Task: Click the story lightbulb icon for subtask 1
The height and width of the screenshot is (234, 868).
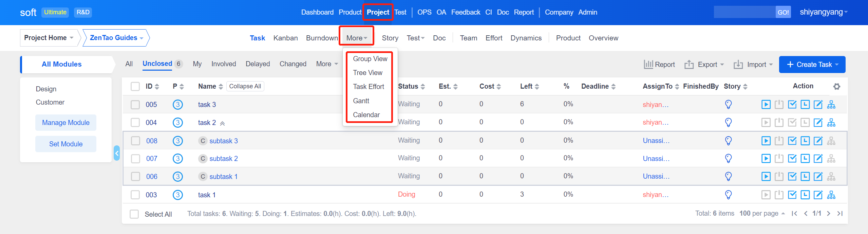Action: [x=728, y=176]
